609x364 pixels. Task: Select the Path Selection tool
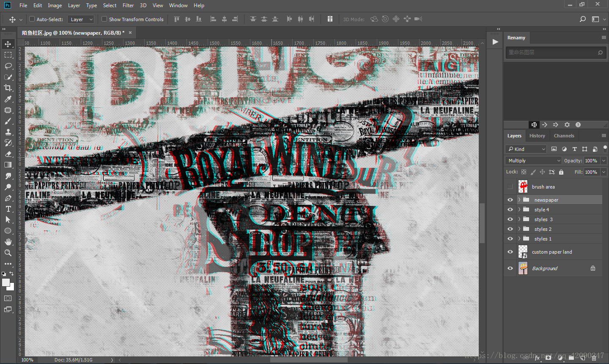coord(8,220)
